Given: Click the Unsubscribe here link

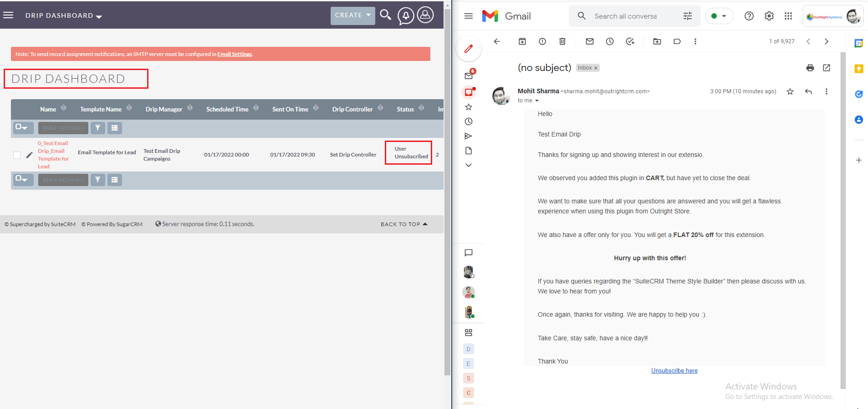Looking at the screenshot, I should pyautogui.click(x=674, y=371).
